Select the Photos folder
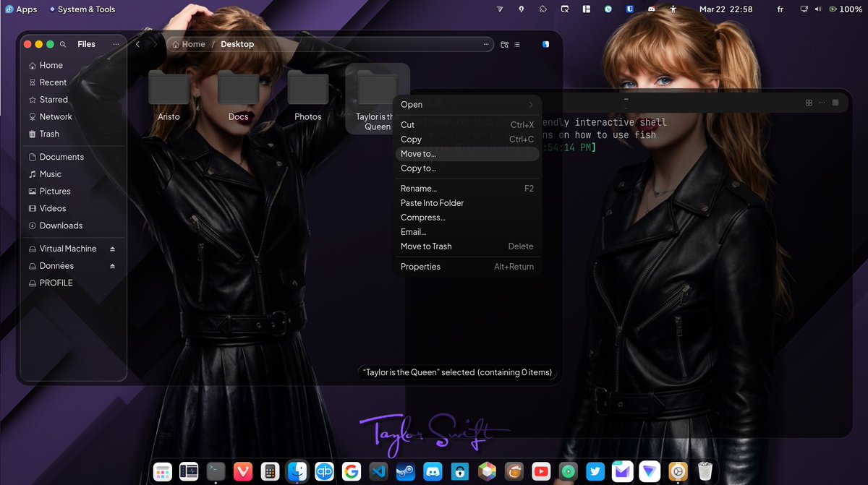This screenshot has width=868, height=485. coord(307,95)
